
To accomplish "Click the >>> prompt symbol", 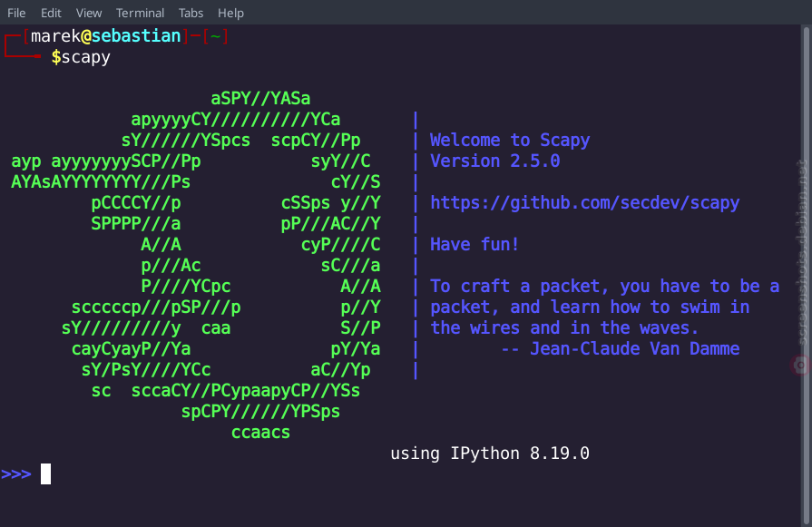I will click(x=16, y=474).
